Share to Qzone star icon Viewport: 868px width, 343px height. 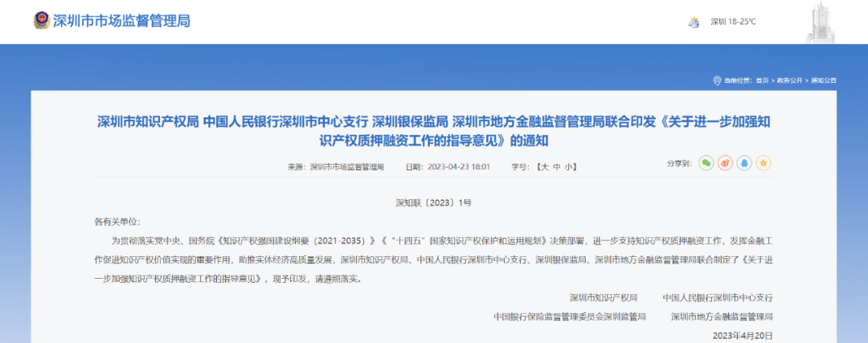tap(764, 163)
